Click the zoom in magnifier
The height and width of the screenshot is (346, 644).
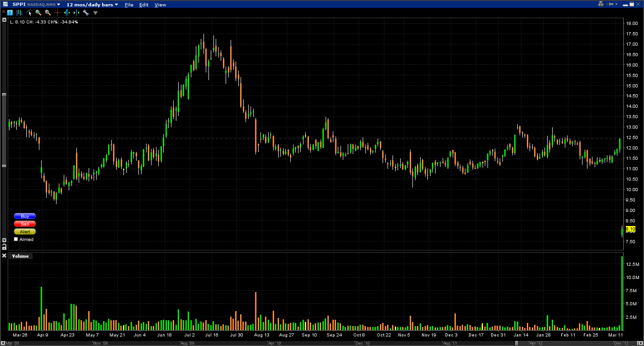(38, 13)
